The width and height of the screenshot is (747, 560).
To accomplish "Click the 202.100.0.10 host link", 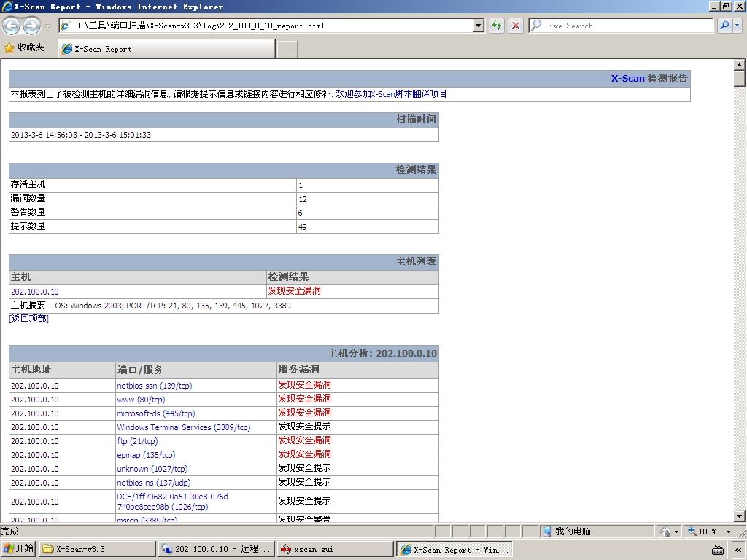I will click(x=35, y=292).
